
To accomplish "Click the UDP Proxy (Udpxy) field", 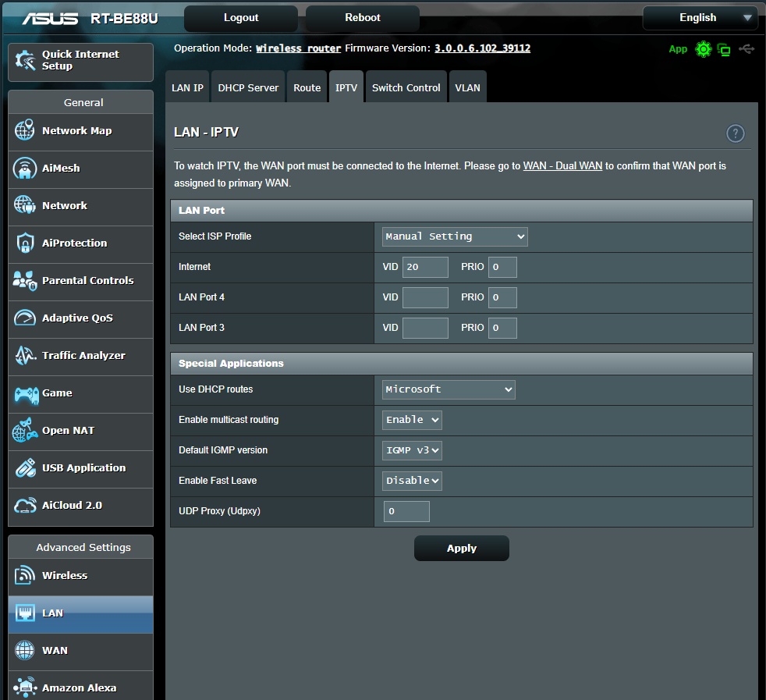I will [406, 512].
